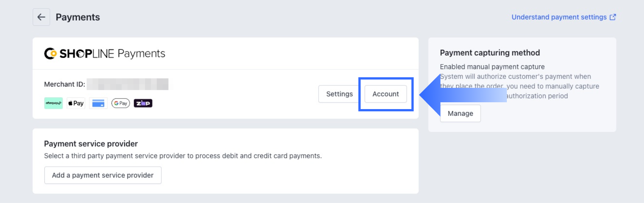
Task: Open SHOPLINE Payments Settings
Action: point(339,94)
